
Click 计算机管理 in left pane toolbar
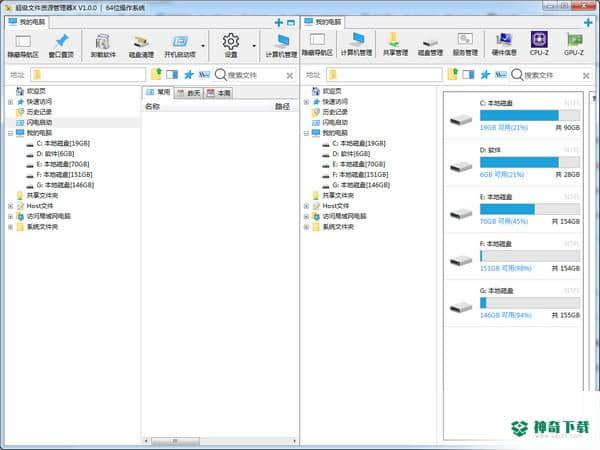(281, 46)
